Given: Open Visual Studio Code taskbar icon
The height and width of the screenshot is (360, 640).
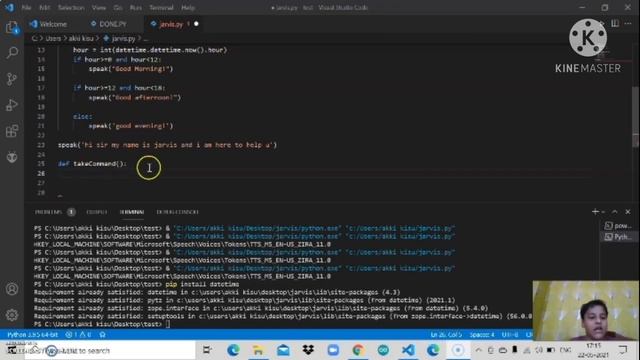Looking at the screenshot, I should click(408, 350).
